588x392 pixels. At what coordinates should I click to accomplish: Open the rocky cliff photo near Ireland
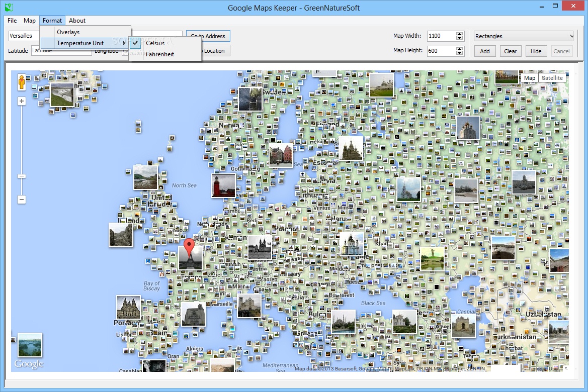pos(121,235)
